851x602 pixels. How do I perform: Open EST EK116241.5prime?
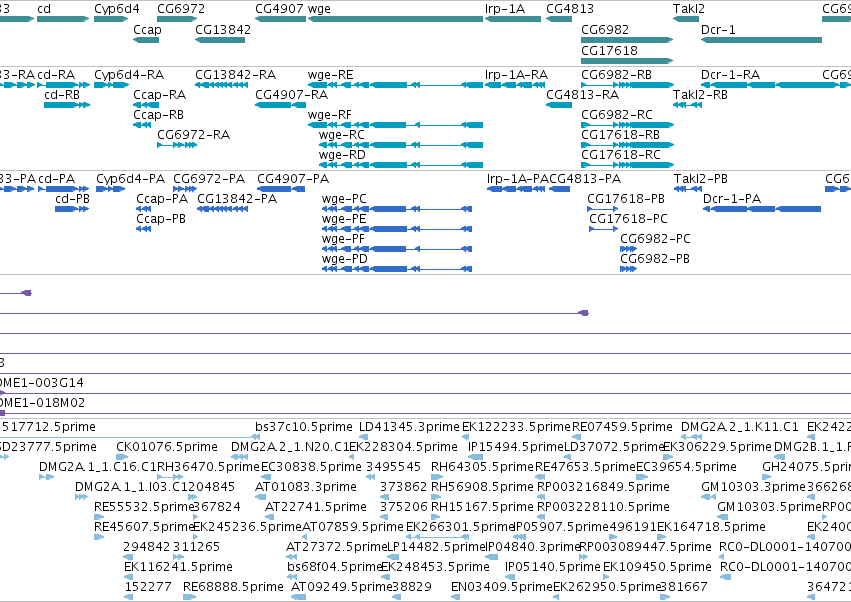click(178, 567)
